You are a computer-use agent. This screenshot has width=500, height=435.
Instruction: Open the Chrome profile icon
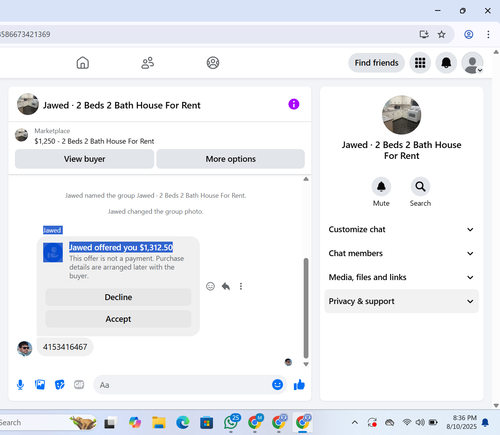pyautogui.click(x=469, y=34)
